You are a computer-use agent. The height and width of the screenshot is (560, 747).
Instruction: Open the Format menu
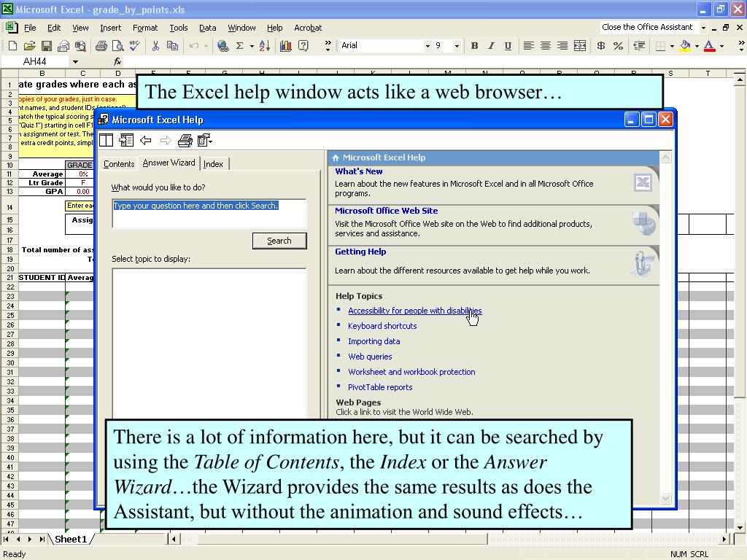point(145,28)
